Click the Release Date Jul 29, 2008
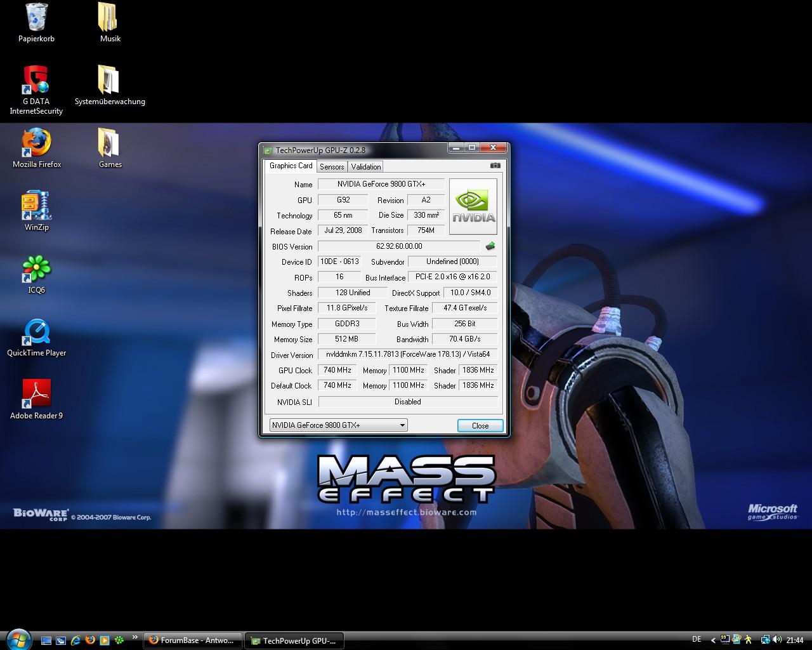The height and width of the screenshot is (650, 812). point(343,230)
